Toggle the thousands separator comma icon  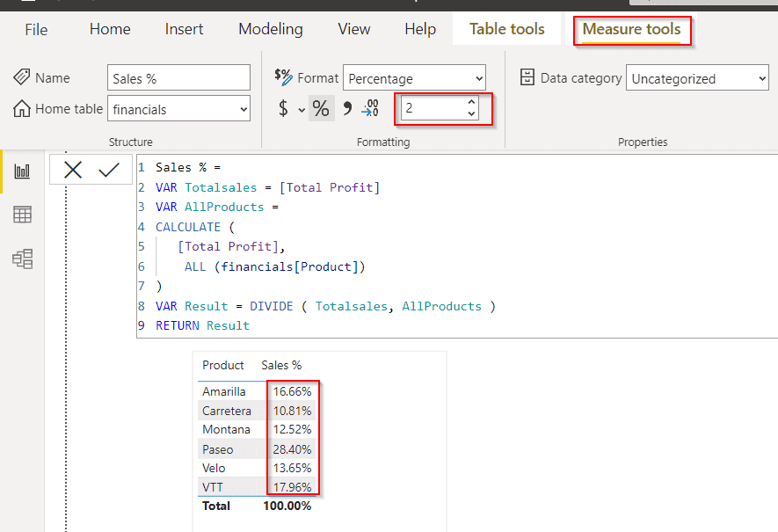coord(347,108)
